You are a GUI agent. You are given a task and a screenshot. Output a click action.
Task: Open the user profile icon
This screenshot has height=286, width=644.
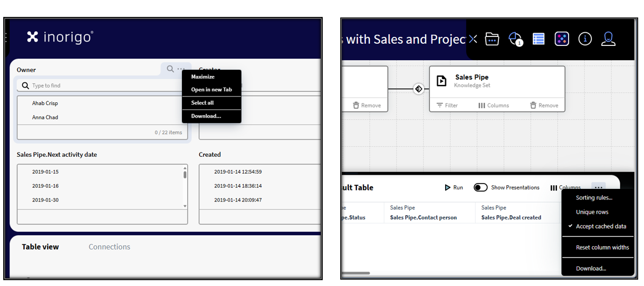pyautogui.click(x=608, y=39)
